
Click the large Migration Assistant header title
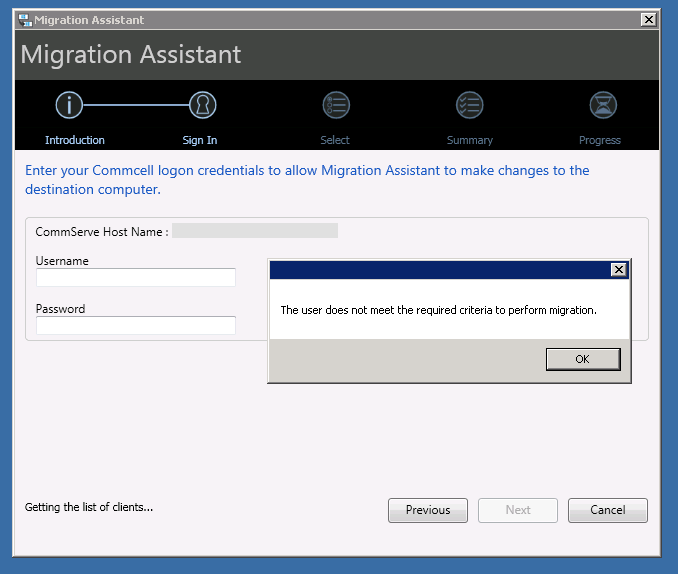(131, 55)
